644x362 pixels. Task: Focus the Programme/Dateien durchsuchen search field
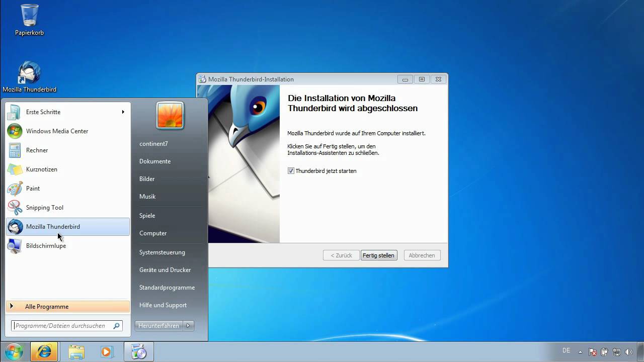coord(67,326)
